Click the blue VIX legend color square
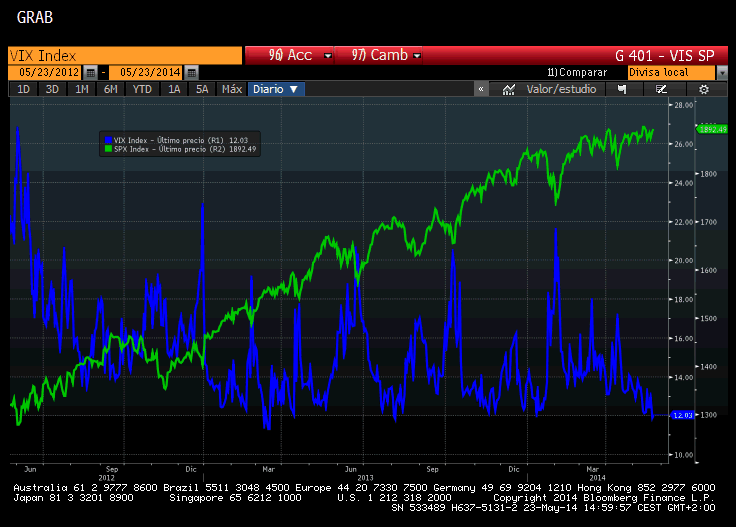The width and height of the screenshot is (736, 527). (x=108, y=140)
